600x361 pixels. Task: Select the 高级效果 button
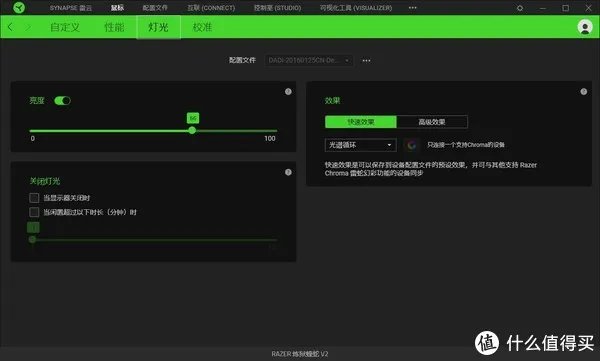(432, 122)
